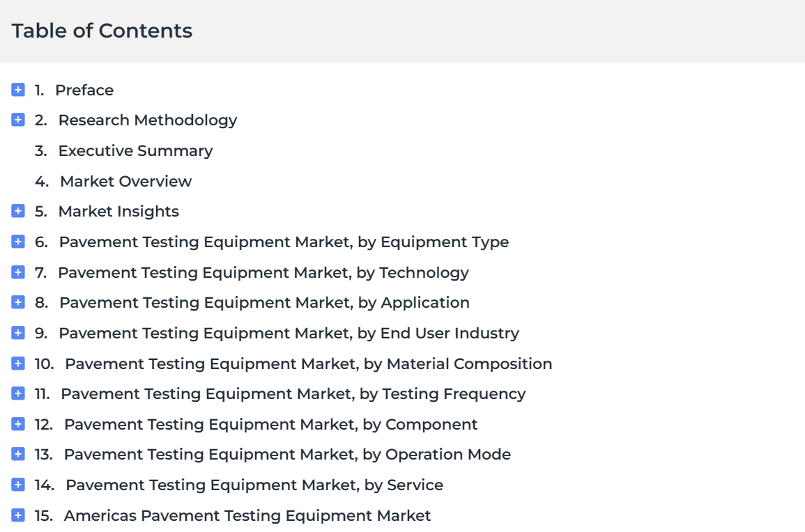
Task: Expand the by Equipment Type chapter
Action: 18,242
